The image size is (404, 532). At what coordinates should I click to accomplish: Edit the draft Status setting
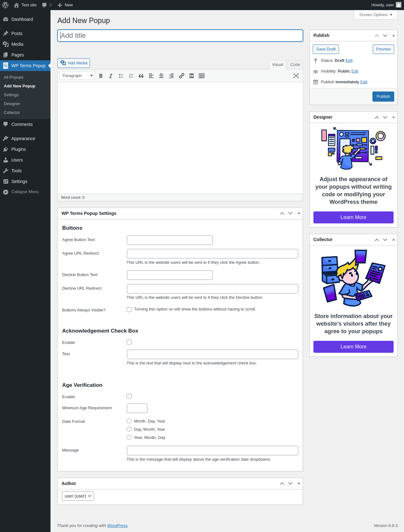coord(349,61)
